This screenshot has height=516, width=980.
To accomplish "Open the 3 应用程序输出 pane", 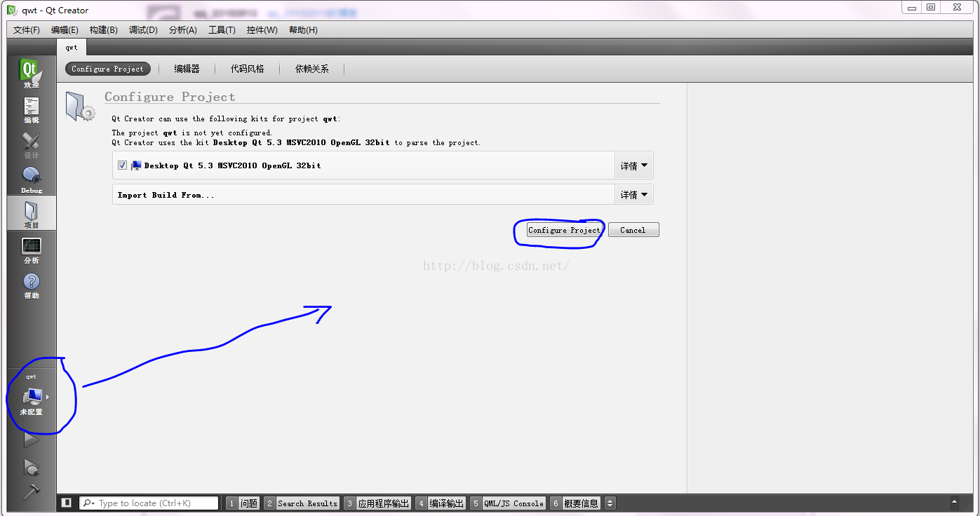I will pos(377,503).
